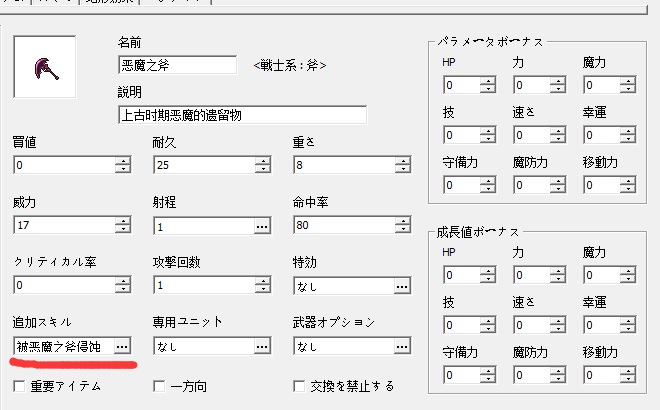Check the 交換を禁止する option
Screen dimensions: 660x410
click(298, 385)
